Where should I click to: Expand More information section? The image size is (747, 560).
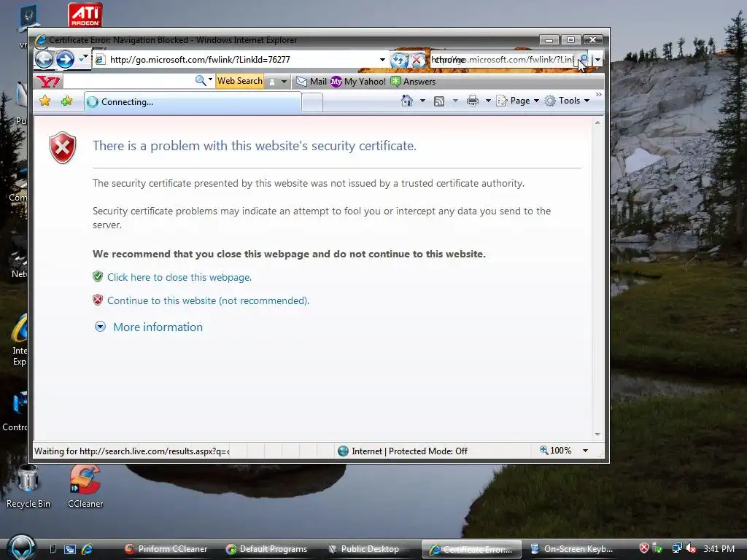point(149,327)
